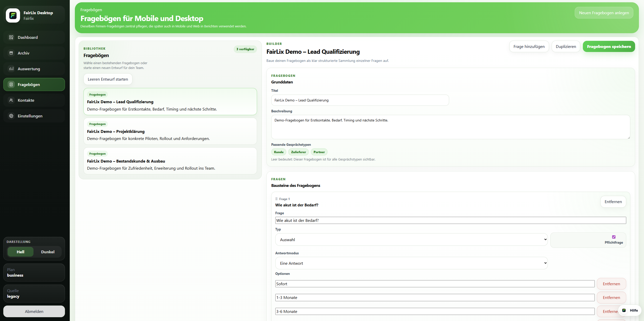Click the Archiv box icon
The width and height of the screenshot is (644, 321).
pyautogui.click(x=11, y=53)
